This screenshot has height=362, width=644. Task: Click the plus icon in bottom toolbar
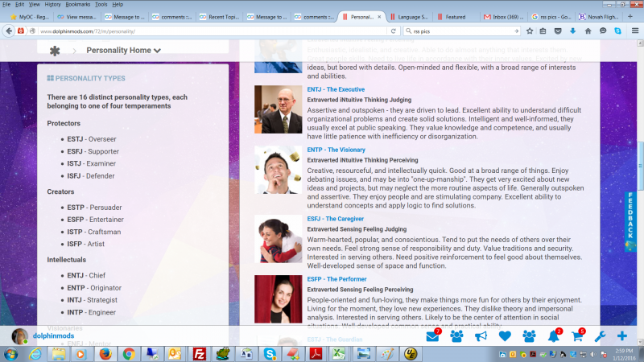621,336
